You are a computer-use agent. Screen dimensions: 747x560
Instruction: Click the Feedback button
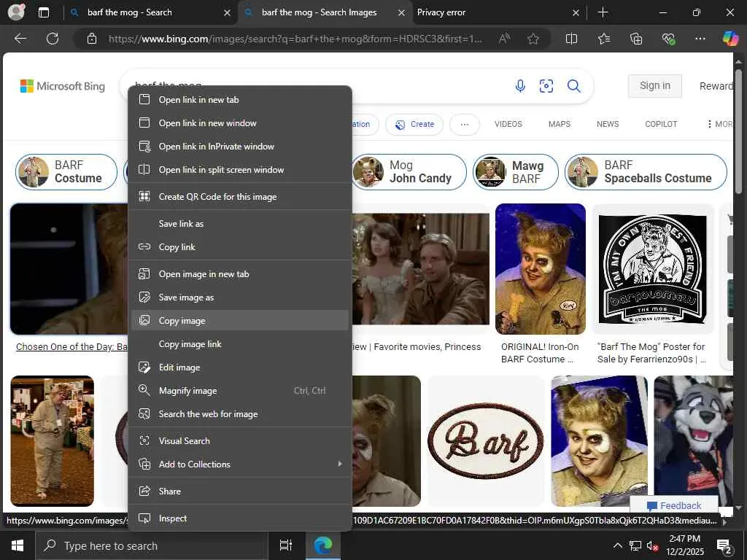pyautogui.click(x=674, y=505)
